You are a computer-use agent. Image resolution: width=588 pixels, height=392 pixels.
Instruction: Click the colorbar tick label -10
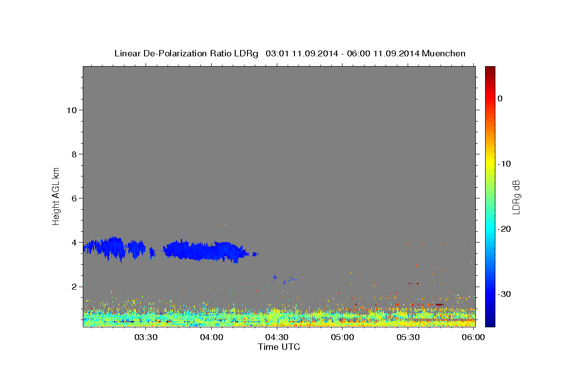pyautogui.click(x=504, y=164)
